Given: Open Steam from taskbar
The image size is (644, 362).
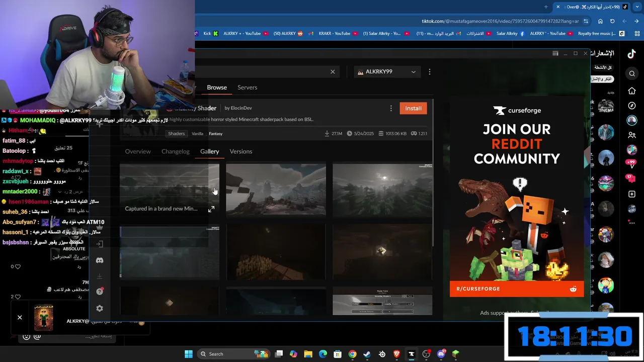Looking at the screenshot, I should pos(367,354).
